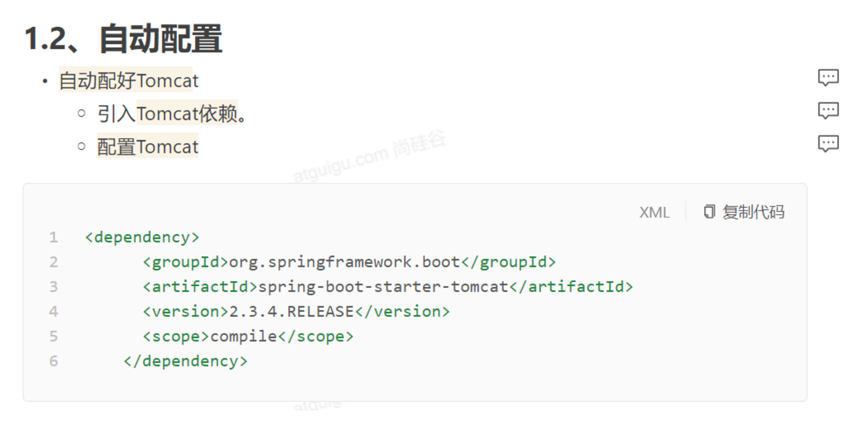
Task: Open comment bubble beside 配置Tomcat line
Action: coord(828,143)
